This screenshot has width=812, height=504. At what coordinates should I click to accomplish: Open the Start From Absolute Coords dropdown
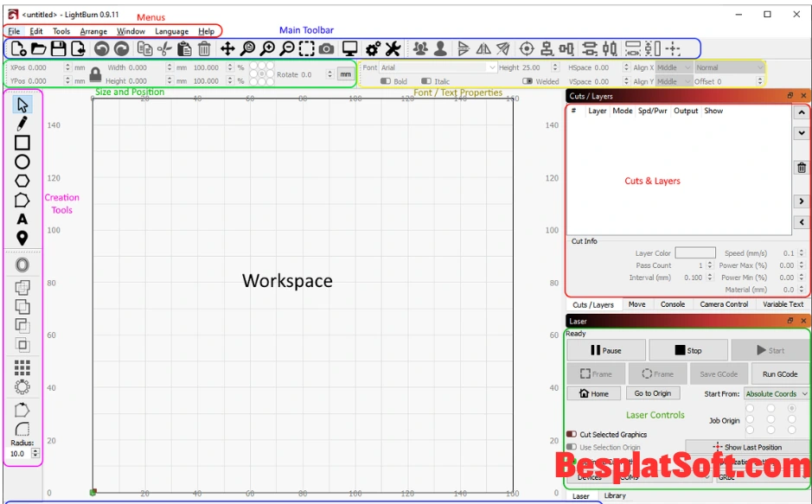click(776, 393)
